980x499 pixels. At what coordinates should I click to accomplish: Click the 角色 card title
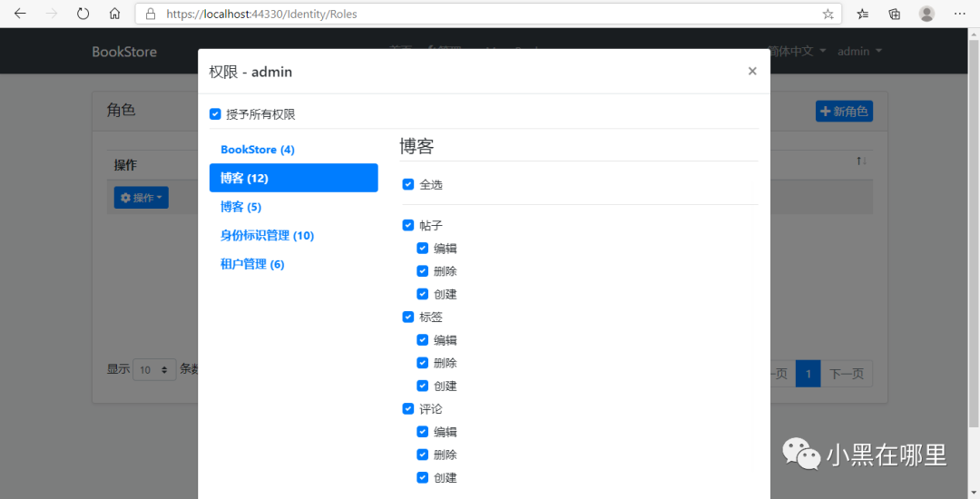click(122, 111)
